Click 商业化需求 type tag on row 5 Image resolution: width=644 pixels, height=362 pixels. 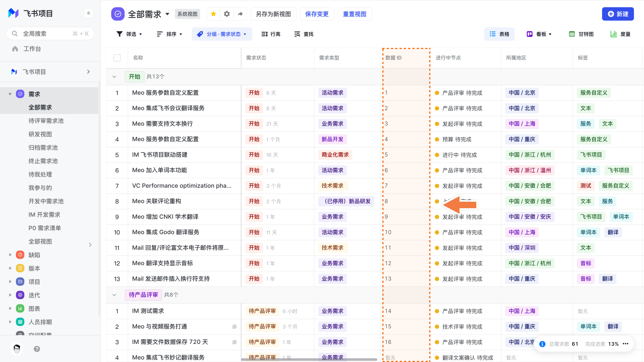tap(335, 155)
